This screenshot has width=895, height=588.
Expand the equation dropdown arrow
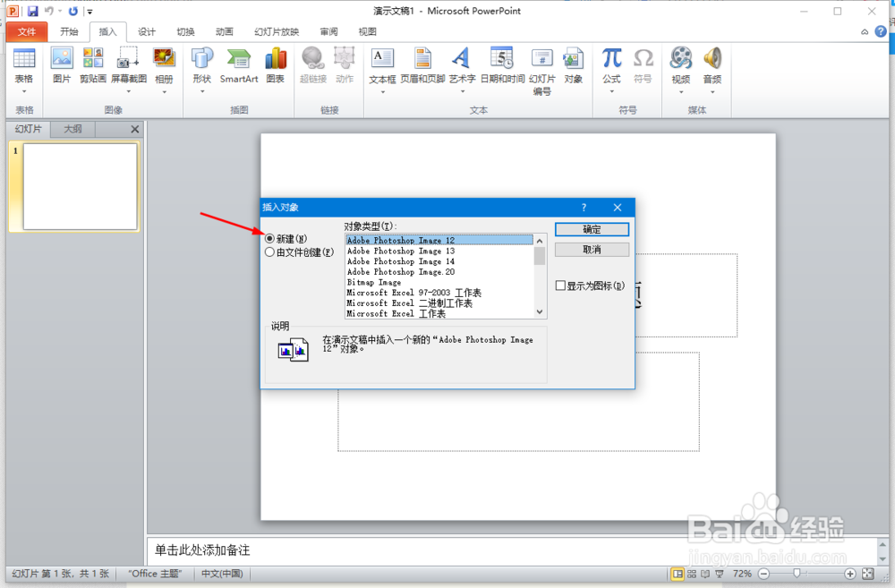click(611, 92)
